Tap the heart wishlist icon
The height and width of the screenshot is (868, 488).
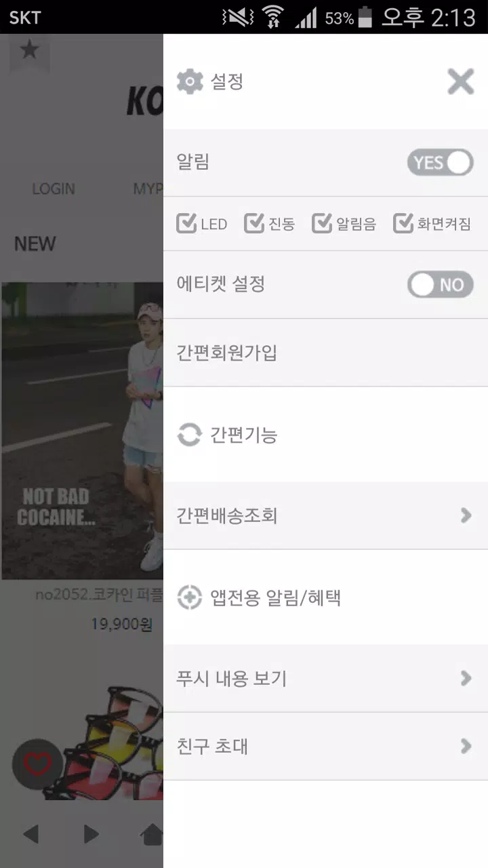(37, 764)
